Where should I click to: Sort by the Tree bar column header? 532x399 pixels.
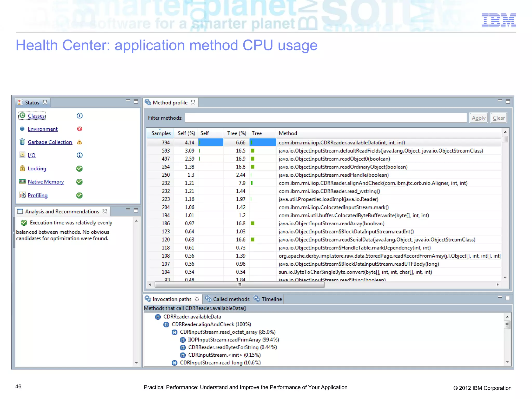(263, 133)
